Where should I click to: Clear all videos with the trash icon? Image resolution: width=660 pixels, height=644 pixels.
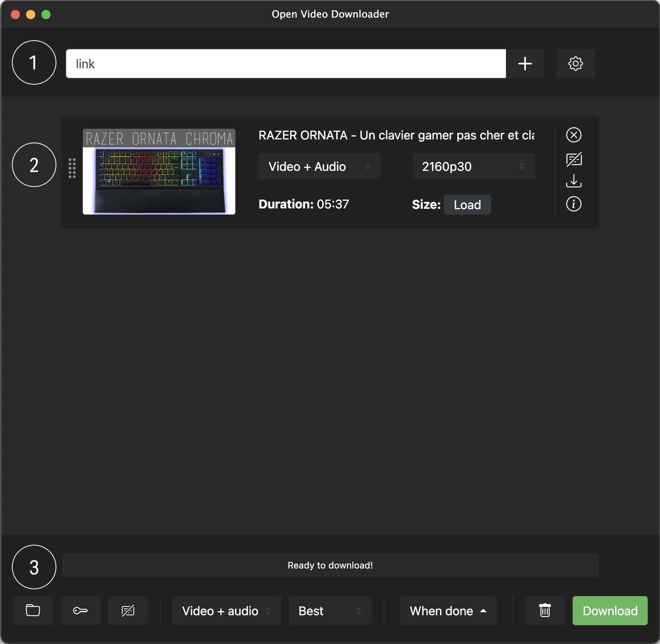click(x=545, y=610)
